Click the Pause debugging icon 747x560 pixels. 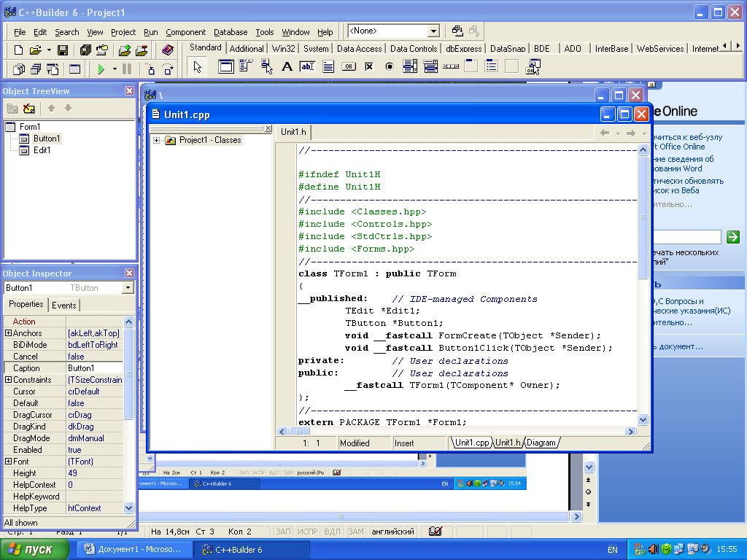click(x=127, y=69)
